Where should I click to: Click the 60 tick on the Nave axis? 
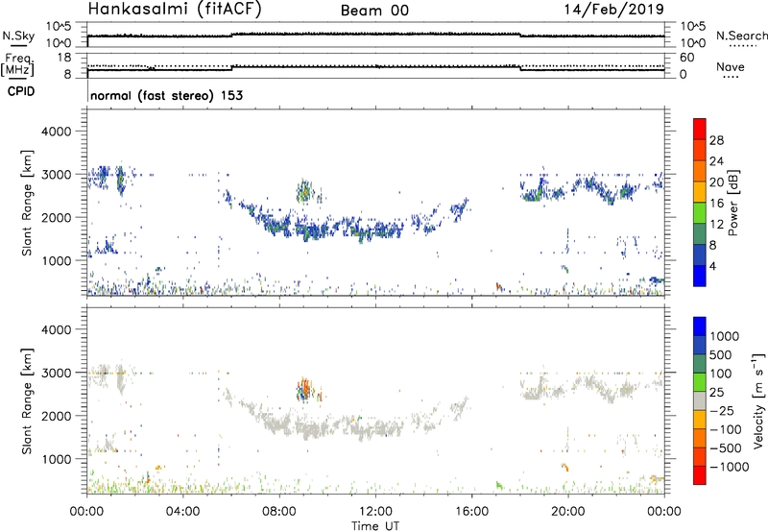(686, 58)
